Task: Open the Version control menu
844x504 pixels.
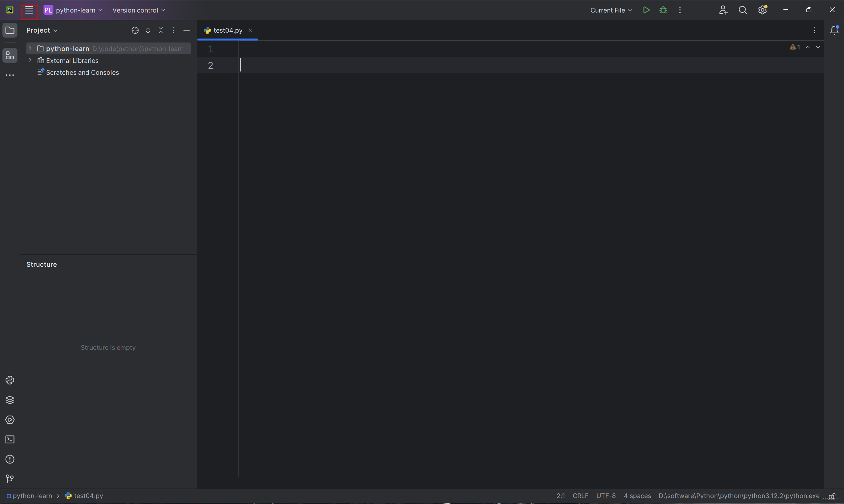Action: point(139,10)
